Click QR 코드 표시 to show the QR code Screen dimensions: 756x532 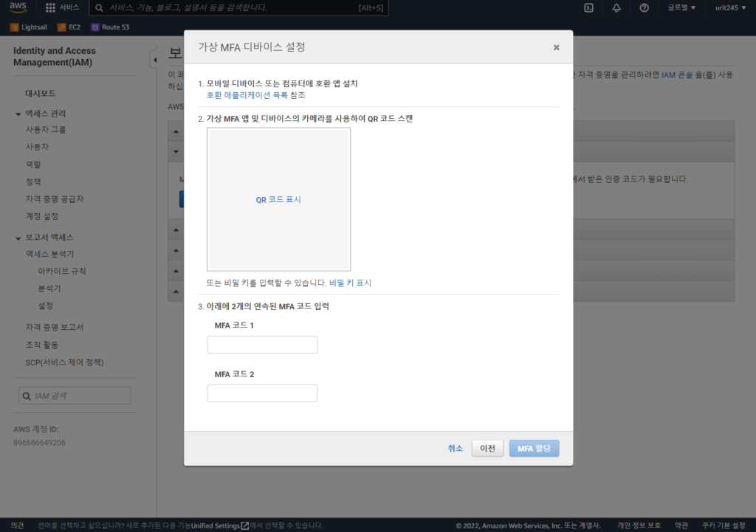coord(278,199)
